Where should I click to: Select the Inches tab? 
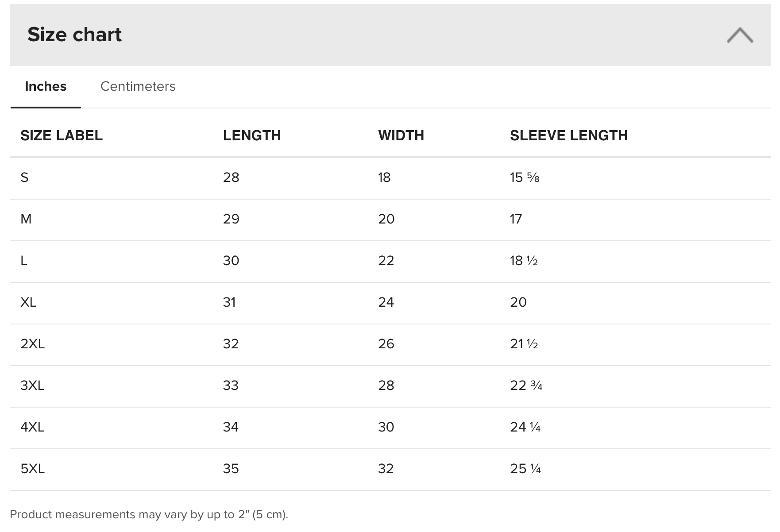pyautogui.click(x=46, y=86)
